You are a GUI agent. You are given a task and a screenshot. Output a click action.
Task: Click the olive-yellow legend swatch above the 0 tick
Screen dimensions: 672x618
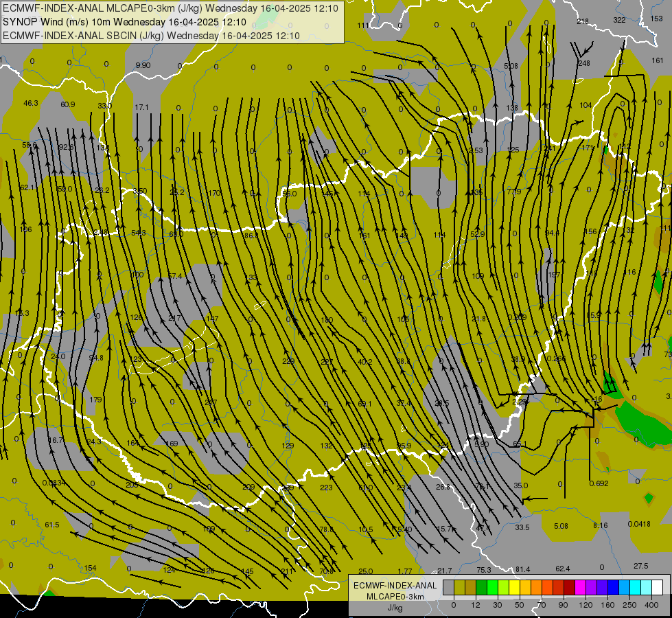pos(459,588)
